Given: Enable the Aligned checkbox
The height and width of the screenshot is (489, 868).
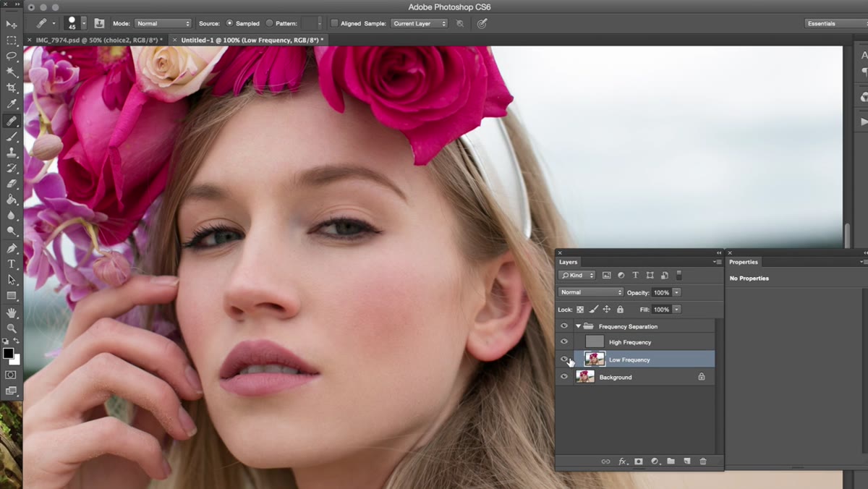Looking at the screenshot, I should pyautogui.click(x=334, y=23).
